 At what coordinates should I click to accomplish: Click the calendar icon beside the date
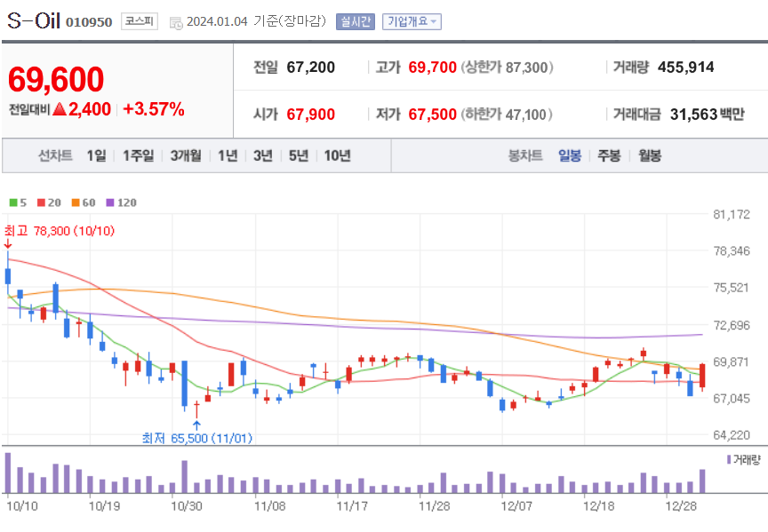tap(176, 22)
